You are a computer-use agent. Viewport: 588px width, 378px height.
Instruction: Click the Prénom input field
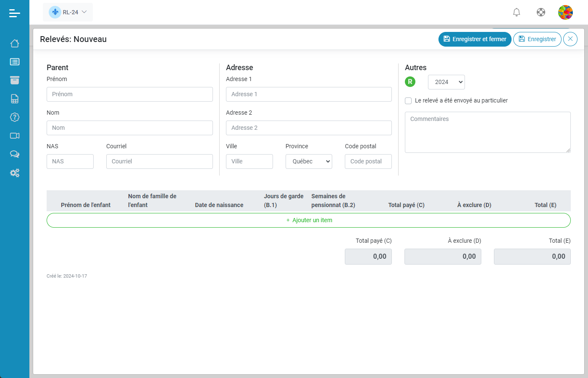[129, 94]
